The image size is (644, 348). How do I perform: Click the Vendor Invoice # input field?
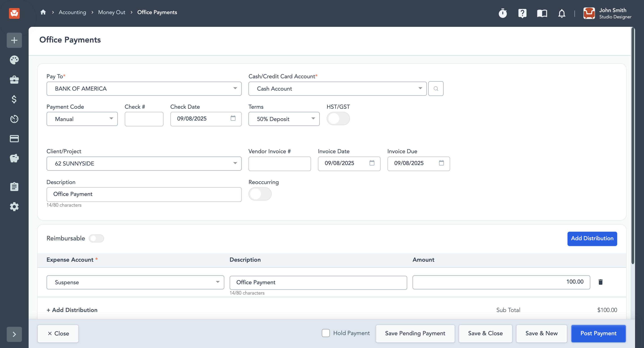coord(280,163)
